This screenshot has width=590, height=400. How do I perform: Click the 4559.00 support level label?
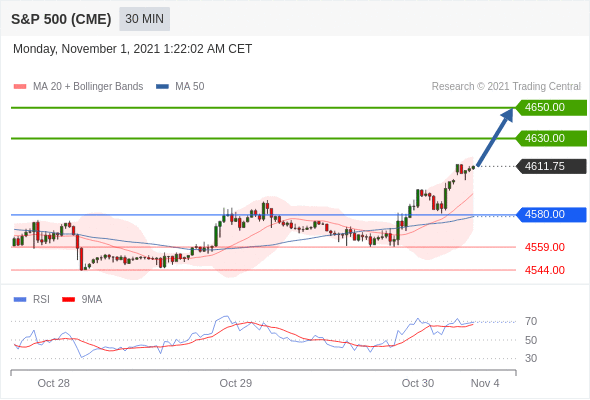pos(545,248)
